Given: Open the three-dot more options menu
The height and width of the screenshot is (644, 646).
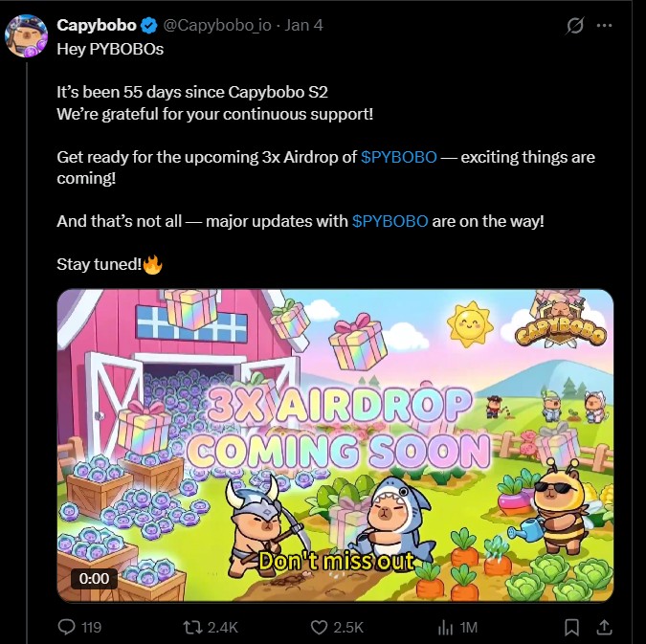Looking at the screenshot, I should [604, 26].
